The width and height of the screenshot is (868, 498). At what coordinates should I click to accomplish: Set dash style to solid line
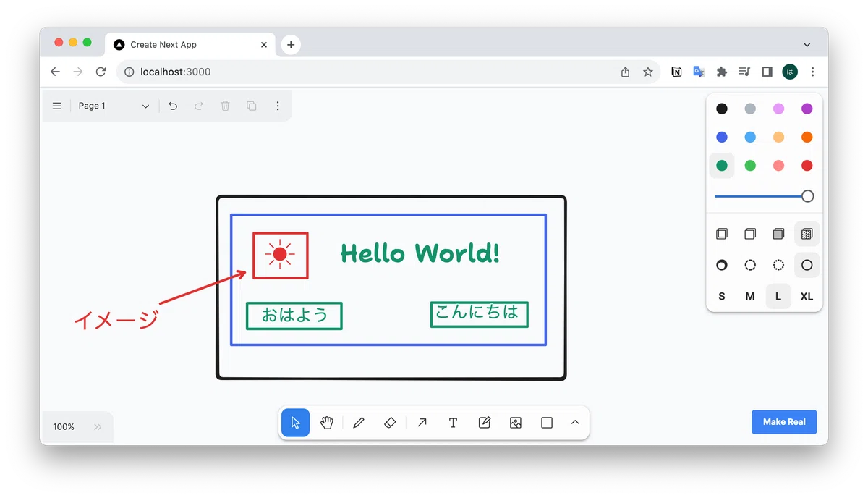807,265
